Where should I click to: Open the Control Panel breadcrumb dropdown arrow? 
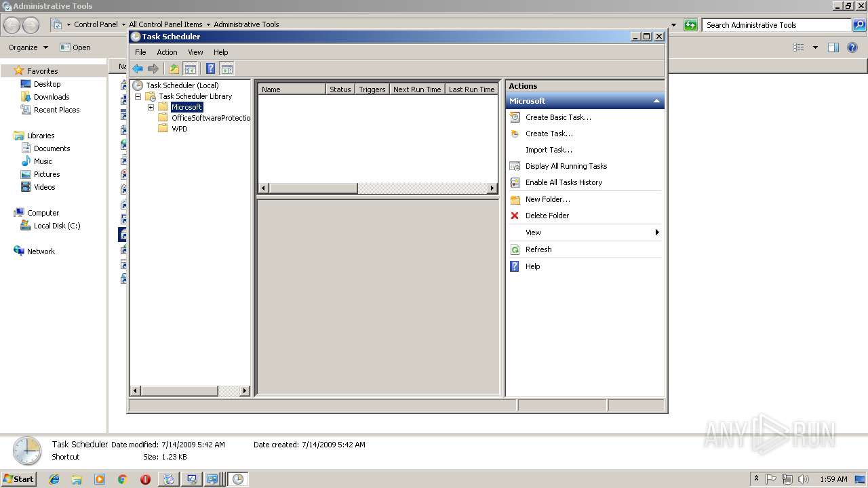click(x=123, y=24)
